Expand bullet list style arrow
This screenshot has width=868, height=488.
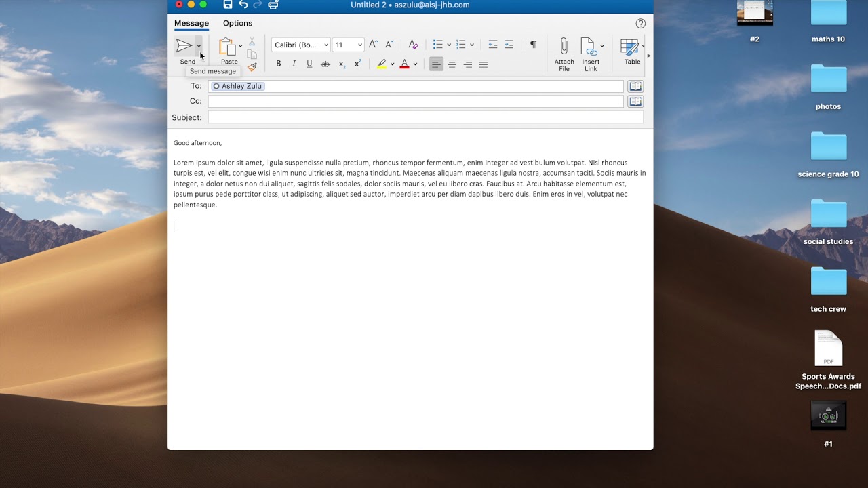pos(449,45)
